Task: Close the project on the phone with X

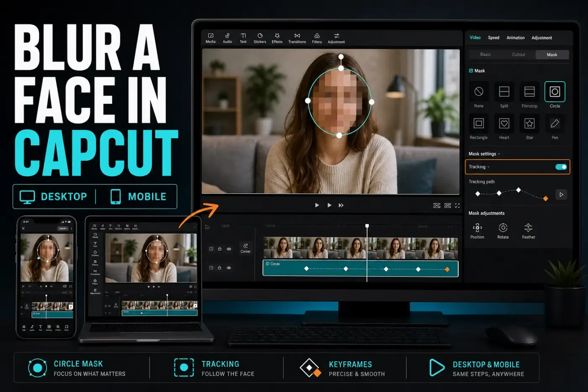Action: (x=23, y=228)
